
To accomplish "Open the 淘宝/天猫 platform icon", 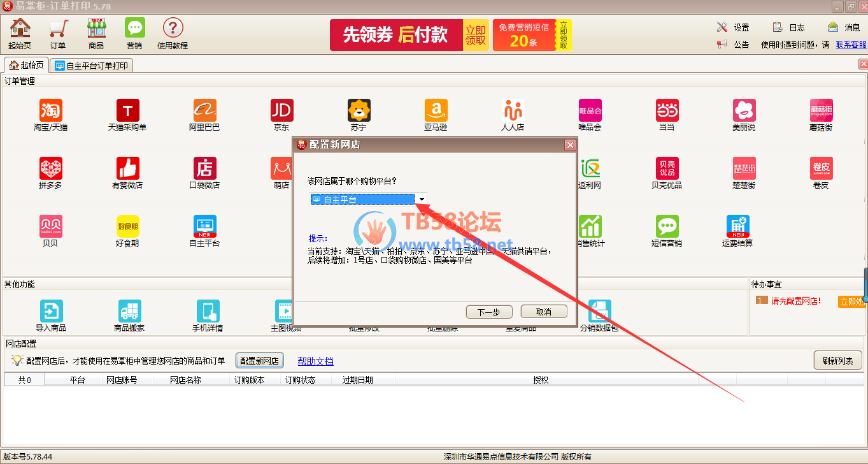I will pyautogui.click(x=50, y=111).
